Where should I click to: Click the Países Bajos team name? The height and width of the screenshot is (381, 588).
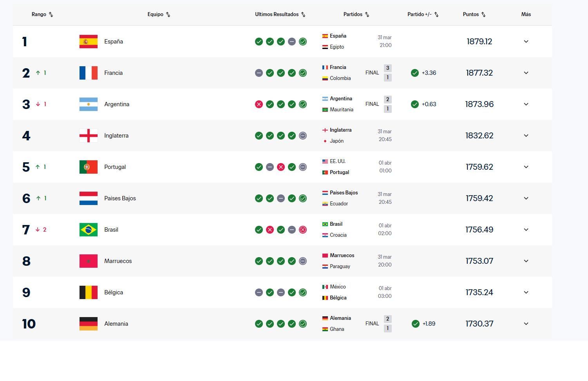coord(120,198)
